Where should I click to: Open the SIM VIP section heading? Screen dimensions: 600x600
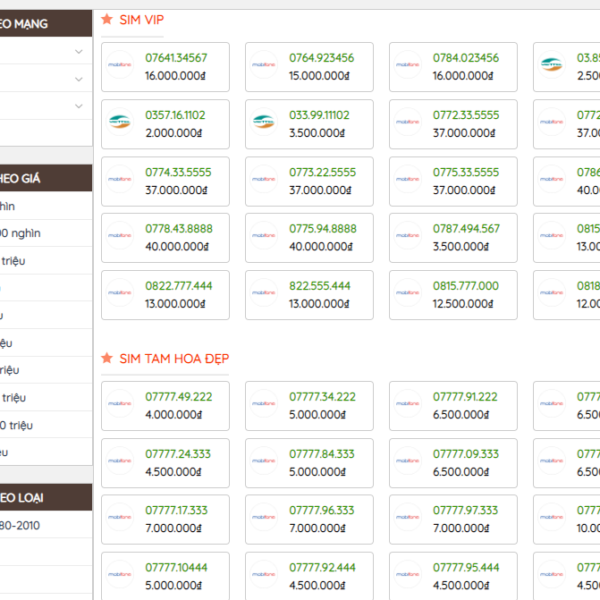tap(142, 19)
